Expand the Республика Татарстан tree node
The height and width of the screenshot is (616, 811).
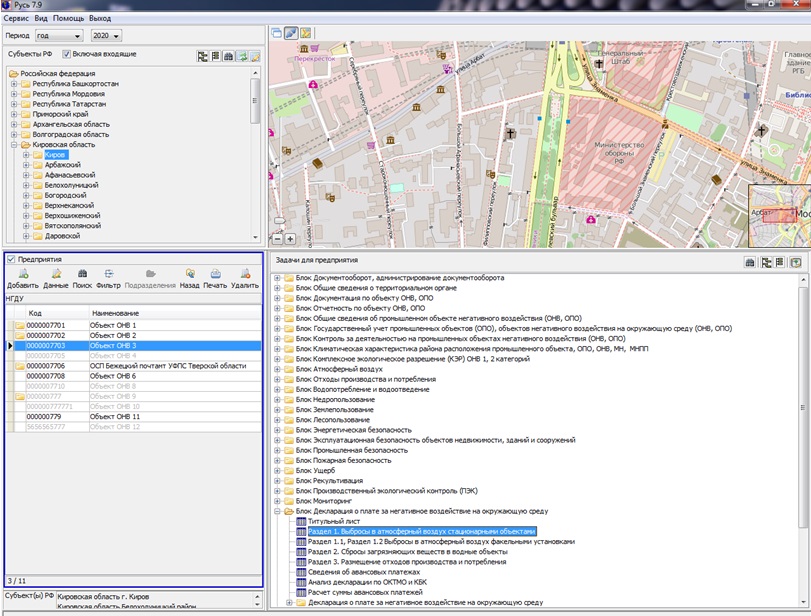[14, 104]
